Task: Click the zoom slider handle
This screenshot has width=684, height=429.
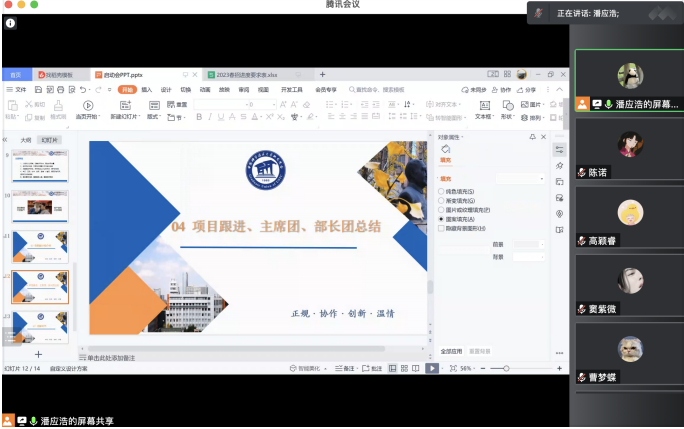Action: (506, 368)
